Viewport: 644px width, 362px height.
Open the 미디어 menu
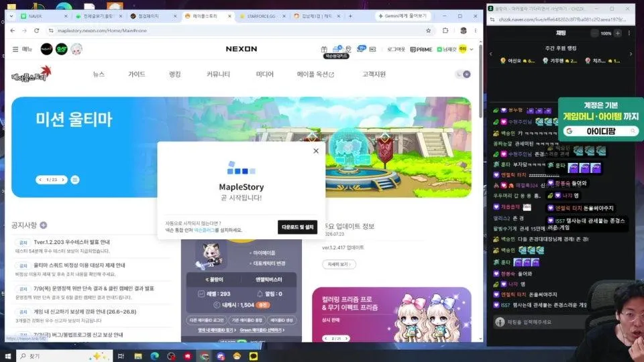264,74
